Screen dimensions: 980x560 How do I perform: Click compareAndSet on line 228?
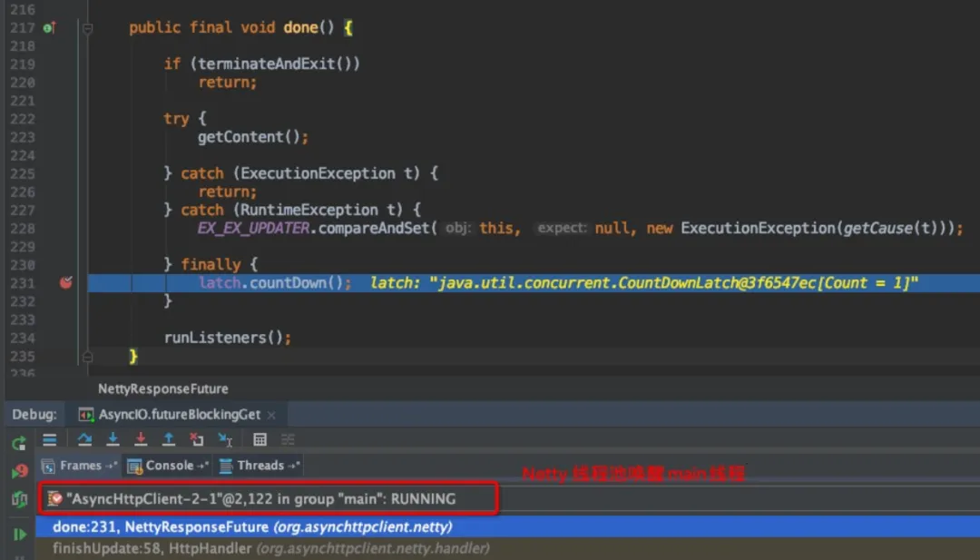[x=373, y=228]
